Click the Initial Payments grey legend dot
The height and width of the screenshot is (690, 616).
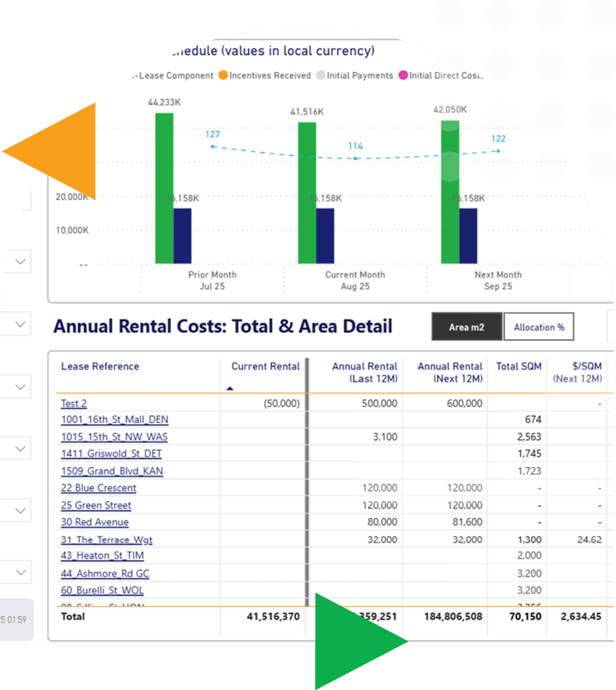point(320,76)
